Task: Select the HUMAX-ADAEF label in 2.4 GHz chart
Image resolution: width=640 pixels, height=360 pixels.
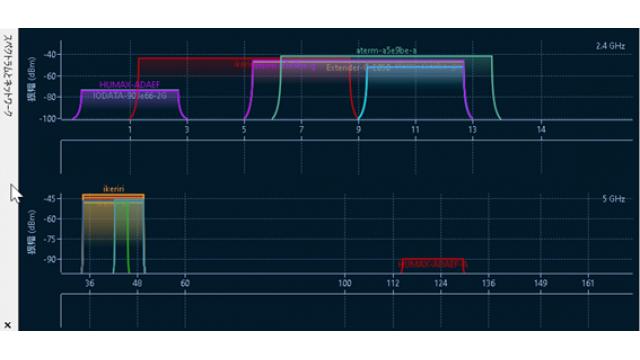Action: click(129, 84)
